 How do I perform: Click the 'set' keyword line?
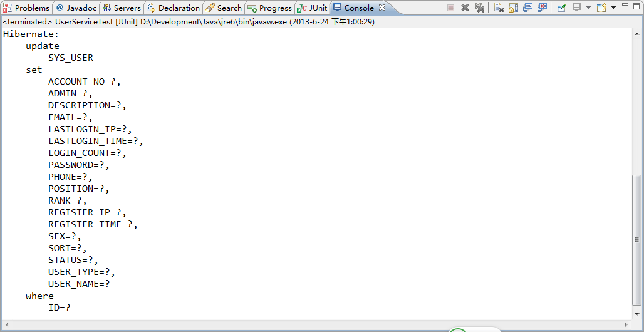pos(34,70)
